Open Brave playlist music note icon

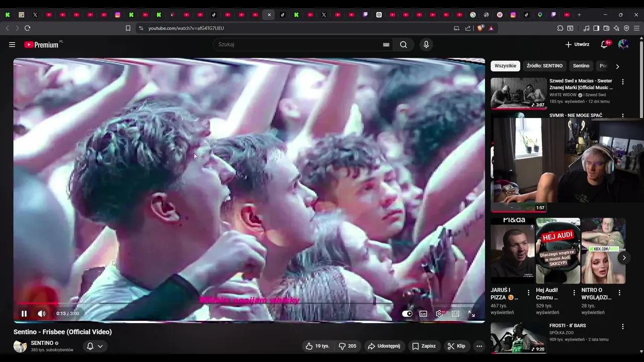pos(586,28)
